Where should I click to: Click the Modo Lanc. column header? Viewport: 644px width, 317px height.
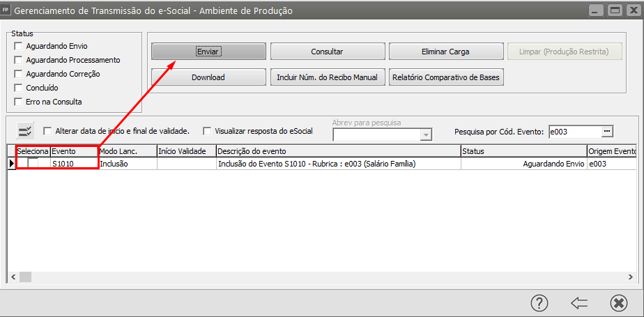tap(128, 151)
